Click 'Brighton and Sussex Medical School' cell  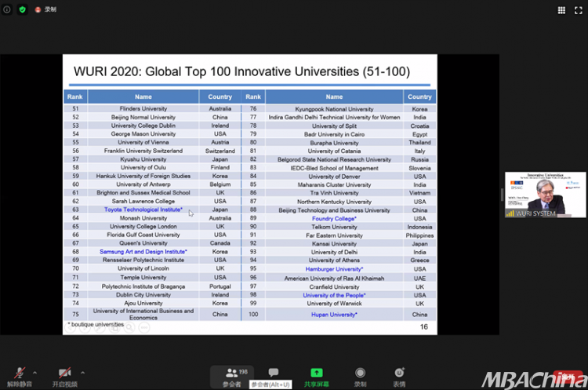pos(143,192)
